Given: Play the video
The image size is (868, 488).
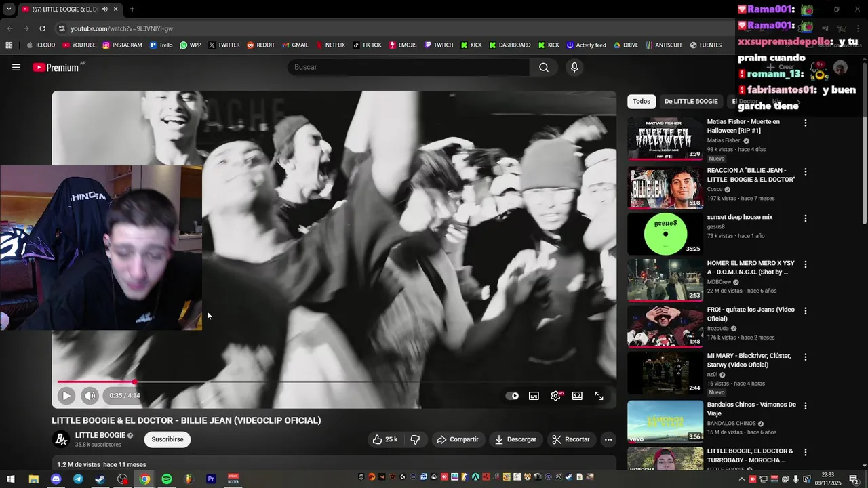Looking at the screenshot, I should pyautogui.click(x=66, y=396).
